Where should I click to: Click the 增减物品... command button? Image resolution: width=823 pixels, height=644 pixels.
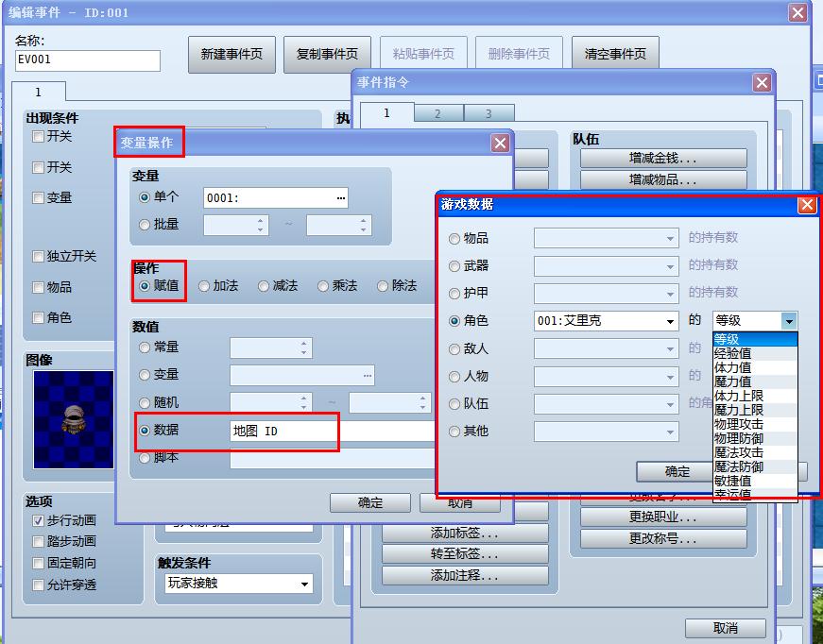click(663, 179)
